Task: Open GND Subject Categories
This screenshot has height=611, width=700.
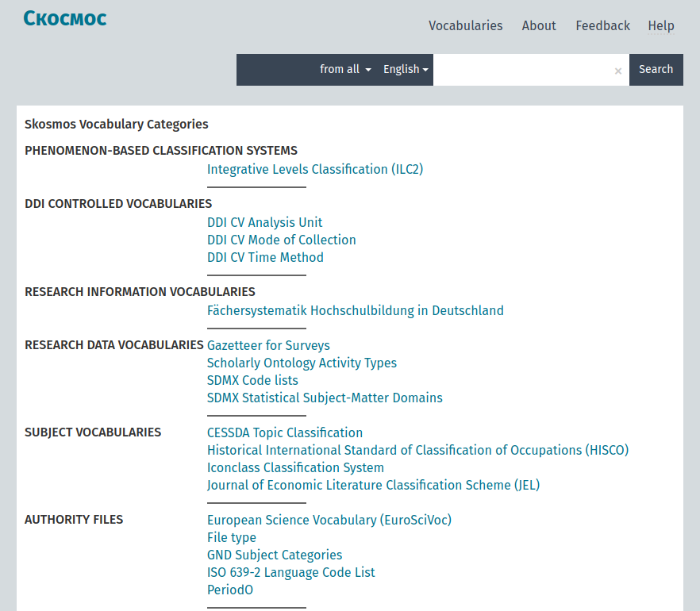Action: [x=275, y=555]
